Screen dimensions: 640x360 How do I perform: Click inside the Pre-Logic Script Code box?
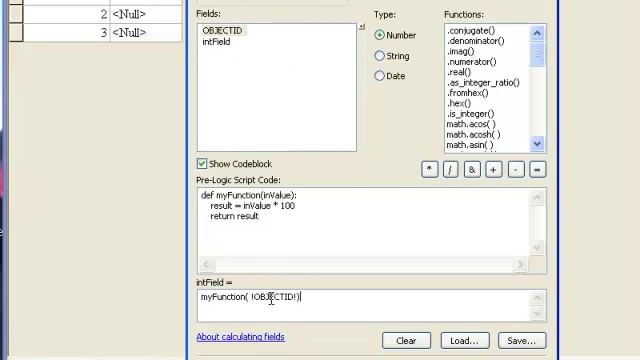(x=363, y=222)
